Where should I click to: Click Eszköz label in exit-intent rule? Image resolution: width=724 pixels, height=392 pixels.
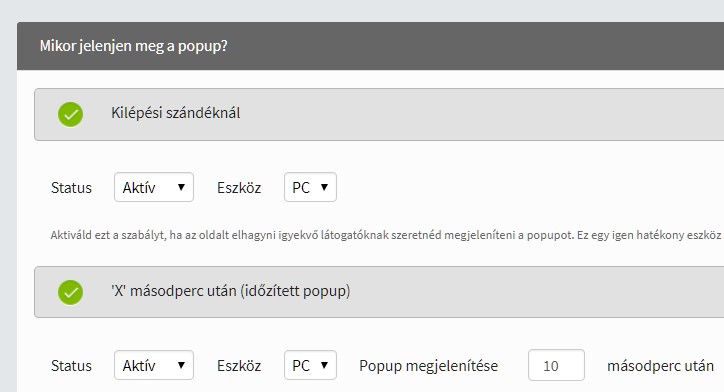(239, 188)
